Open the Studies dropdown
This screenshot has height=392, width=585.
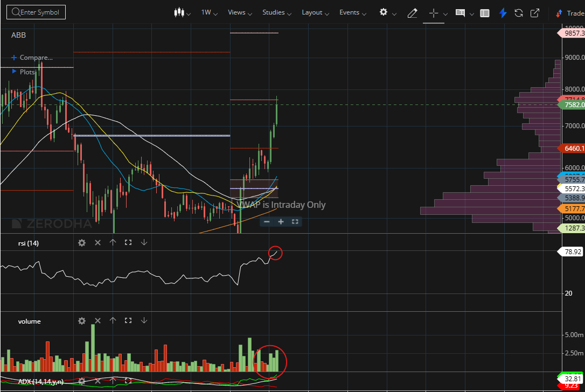[x=274, y=12]
